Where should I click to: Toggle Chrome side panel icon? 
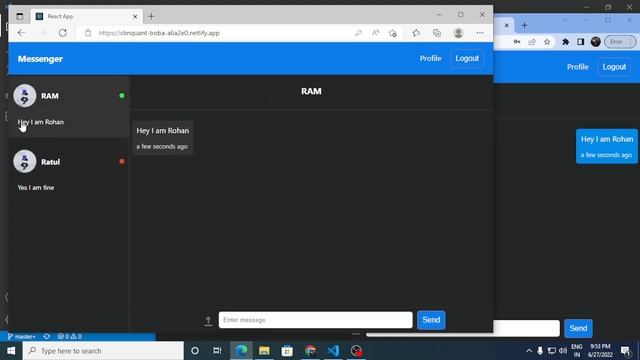[x=580, y=42]
